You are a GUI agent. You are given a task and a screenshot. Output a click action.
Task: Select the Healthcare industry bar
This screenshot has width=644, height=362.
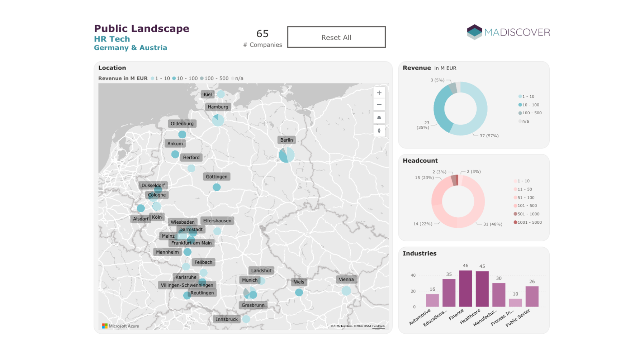[x=482, y=289]
